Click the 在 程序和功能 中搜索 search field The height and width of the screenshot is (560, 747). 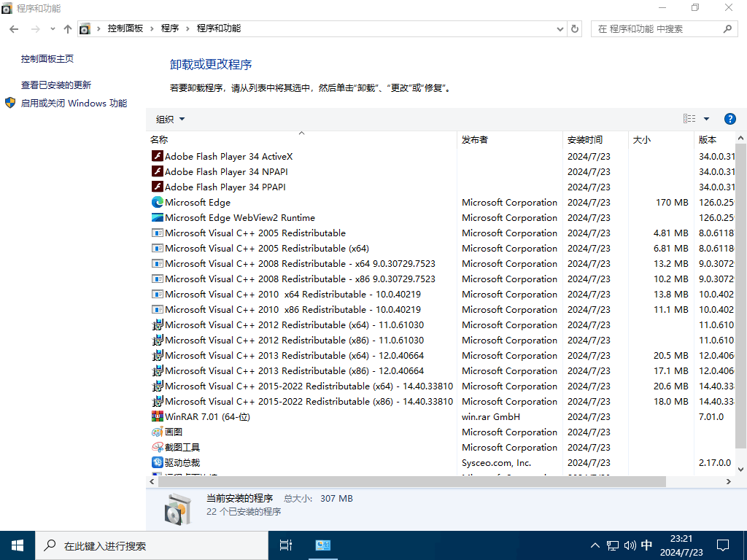point(657,29)
